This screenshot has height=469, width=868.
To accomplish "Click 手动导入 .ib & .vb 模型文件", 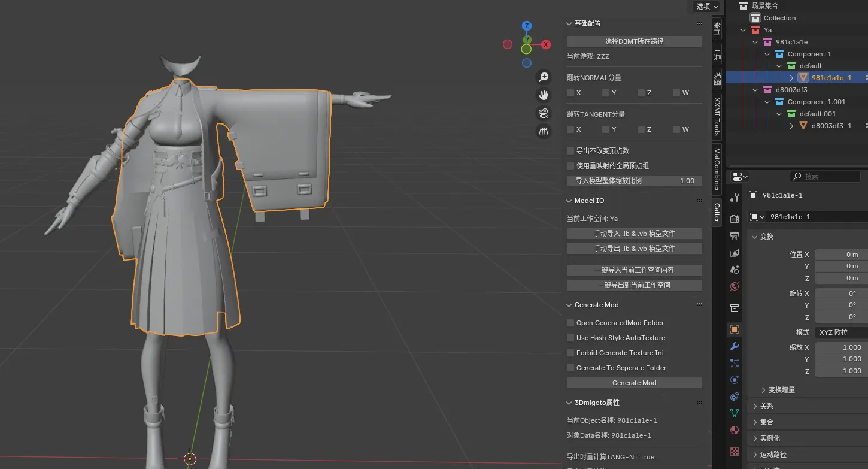I will (635, 233).
